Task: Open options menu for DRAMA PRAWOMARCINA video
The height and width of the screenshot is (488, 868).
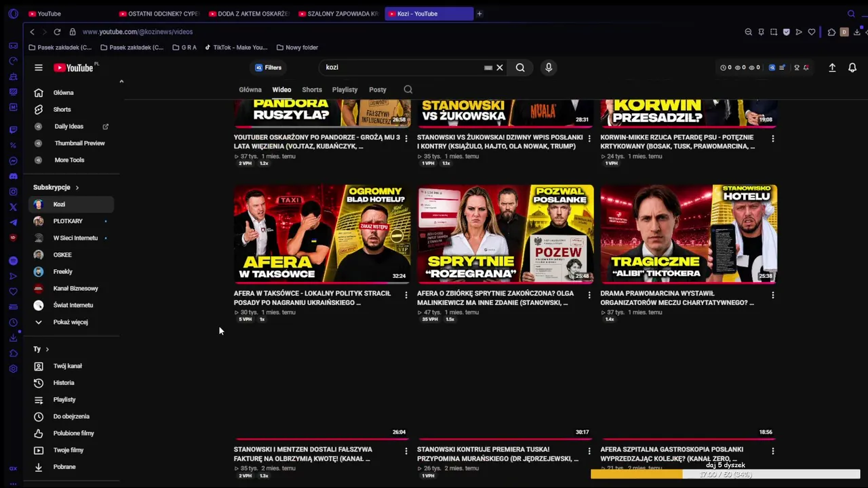Action: (x=772, y=295)
